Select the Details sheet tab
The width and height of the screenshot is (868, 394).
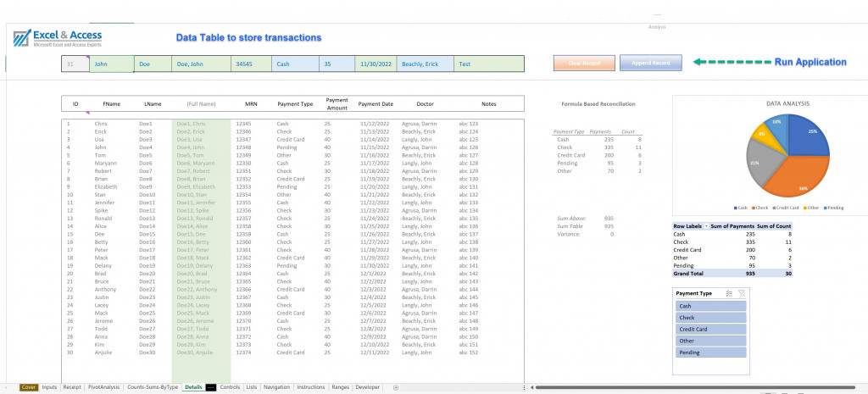193,387
